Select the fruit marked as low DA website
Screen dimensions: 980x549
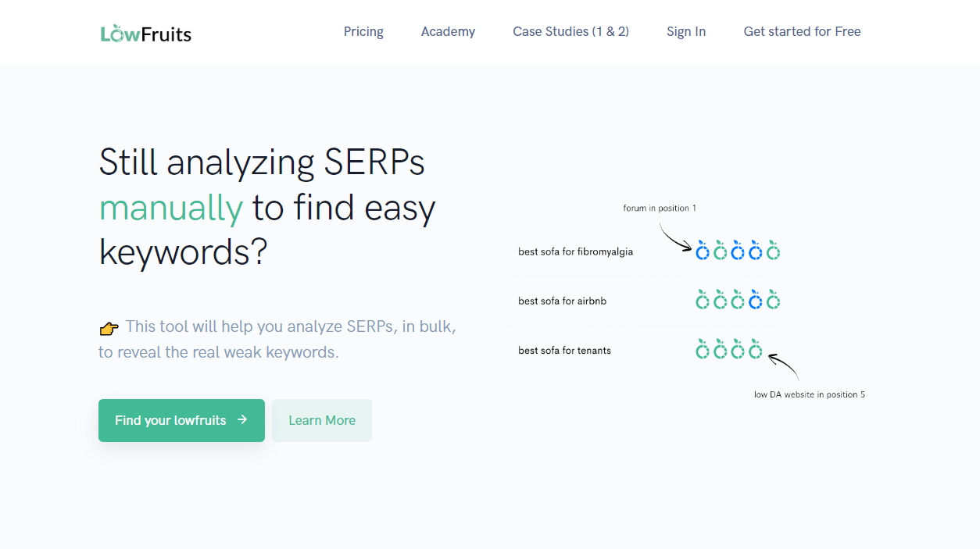[755, 349]
